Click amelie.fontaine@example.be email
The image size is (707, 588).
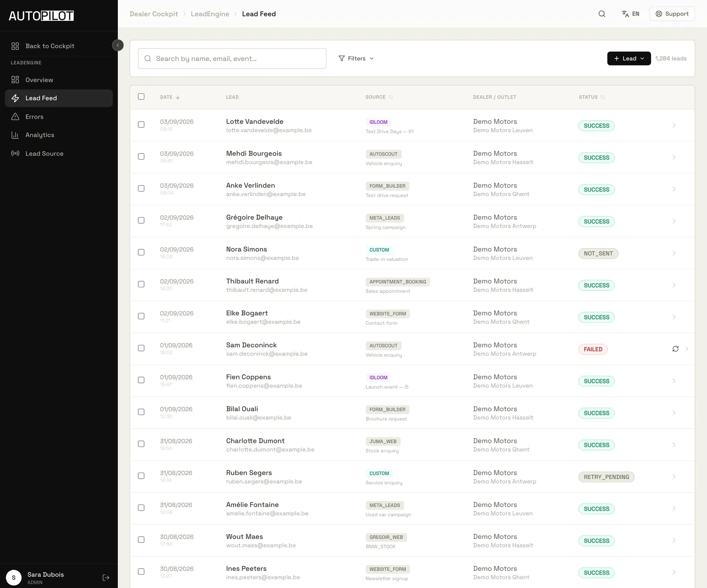pyautogui.click(x=267, y=513)
